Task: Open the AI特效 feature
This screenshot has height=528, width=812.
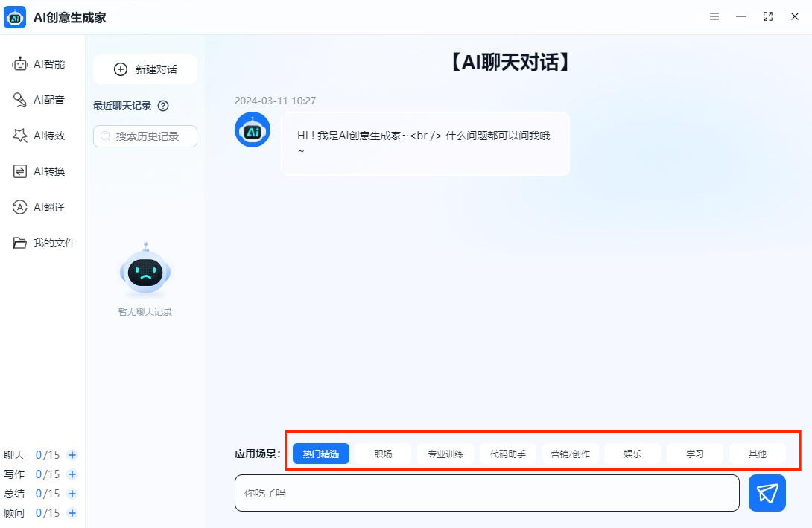Action: click(41, 136)
